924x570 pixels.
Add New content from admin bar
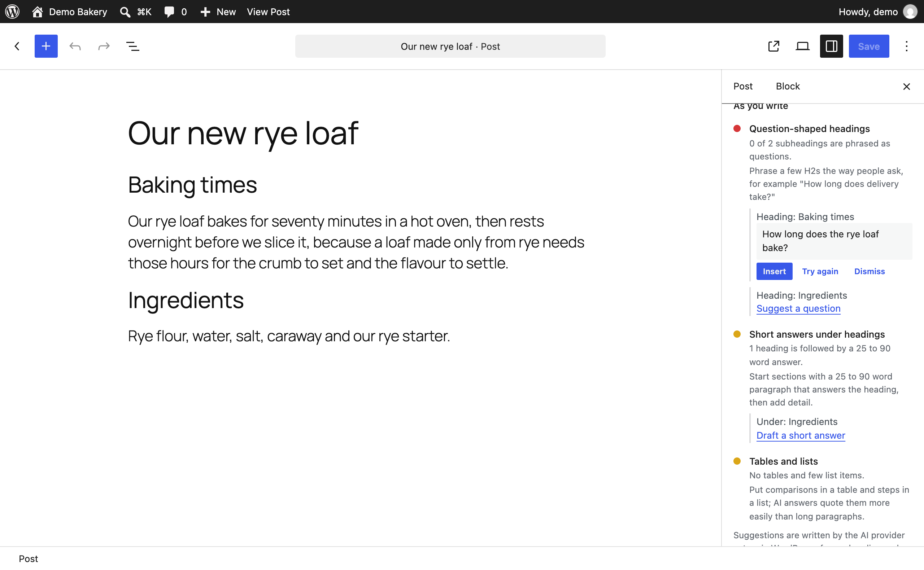218,12
